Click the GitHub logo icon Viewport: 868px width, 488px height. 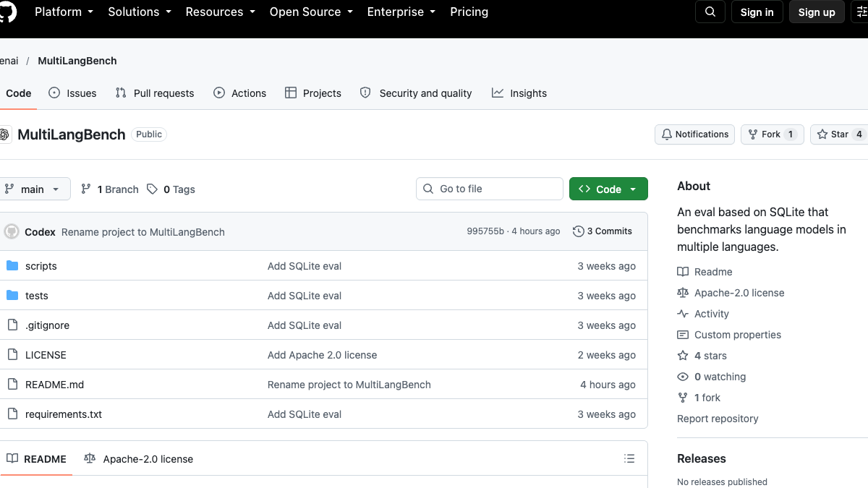(x=6, y=12)
